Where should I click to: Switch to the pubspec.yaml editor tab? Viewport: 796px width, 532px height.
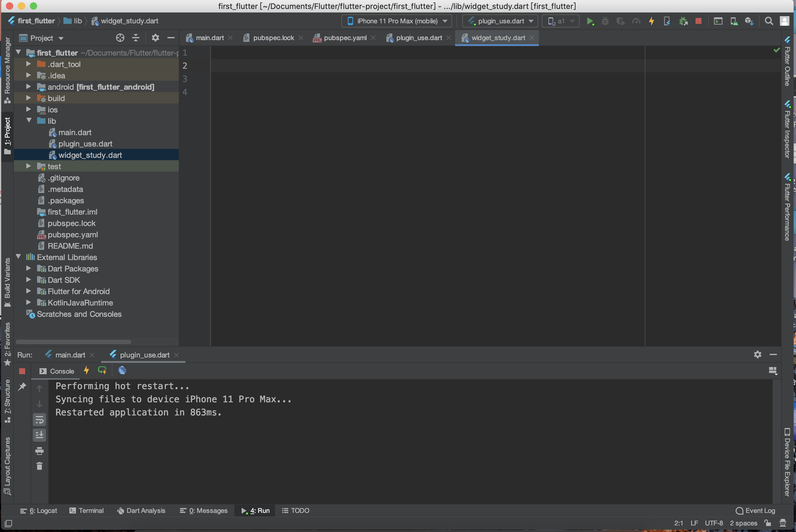tap(344, 38)
